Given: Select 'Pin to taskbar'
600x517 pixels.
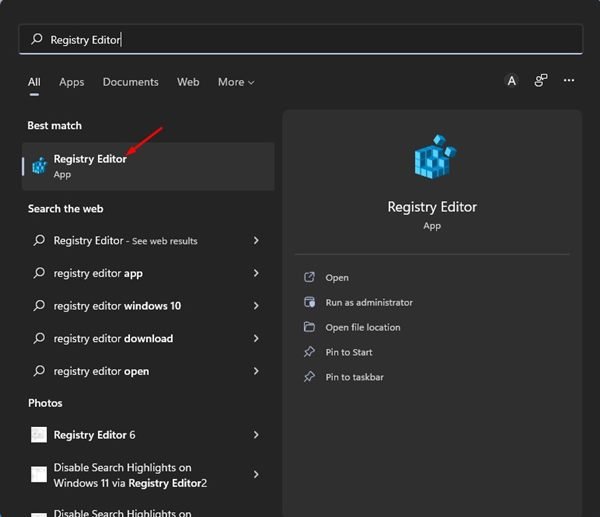Looking at the screenshot, I should 354,377.
